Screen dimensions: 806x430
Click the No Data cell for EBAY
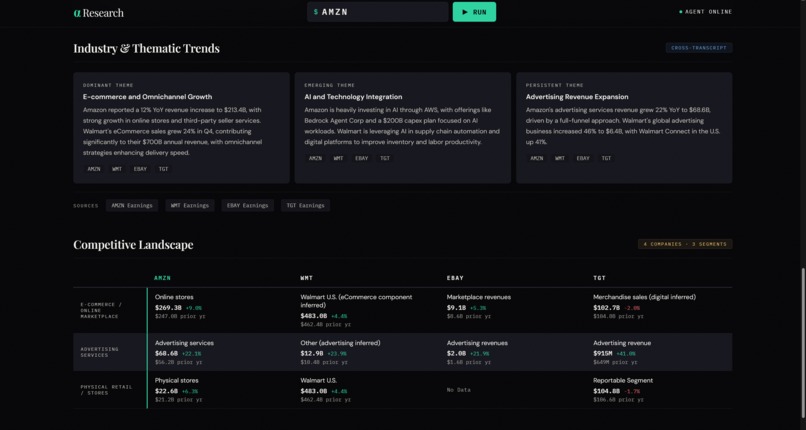pos(459,390)
